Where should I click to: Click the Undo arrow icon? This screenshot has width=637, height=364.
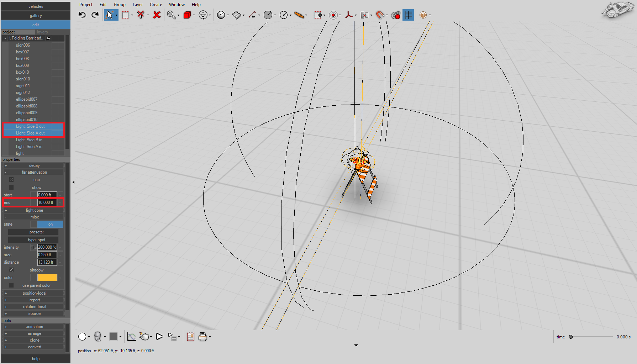coord(82,15)
